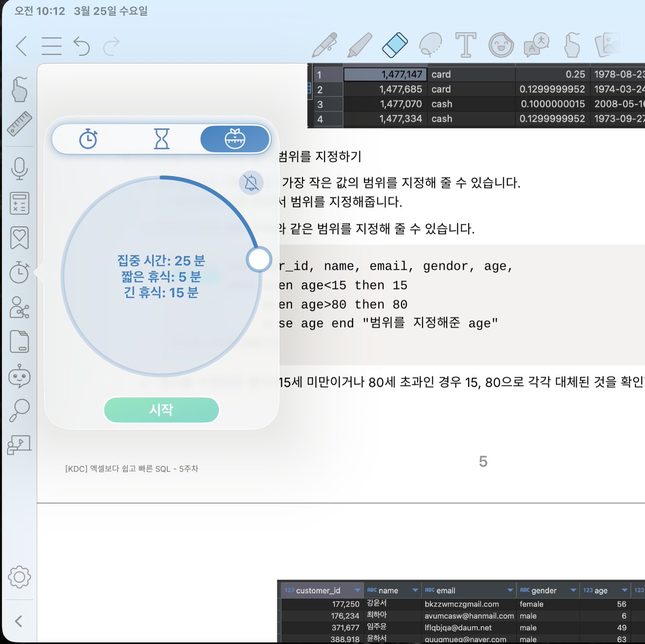
Task: Open the bookmark heart icon
Action: pos(19,238)
